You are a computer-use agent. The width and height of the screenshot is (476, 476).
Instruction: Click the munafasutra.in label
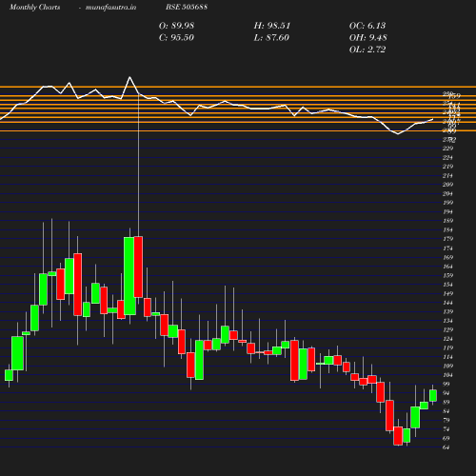[110, 7]
